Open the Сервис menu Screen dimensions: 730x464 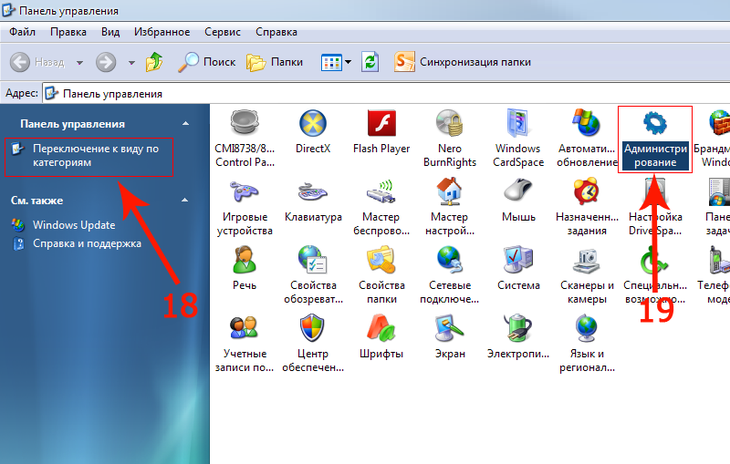222,32
